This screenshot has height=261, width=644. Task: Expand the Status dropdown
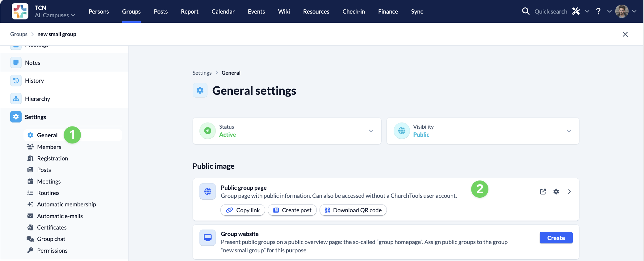[x=371, y=131]
